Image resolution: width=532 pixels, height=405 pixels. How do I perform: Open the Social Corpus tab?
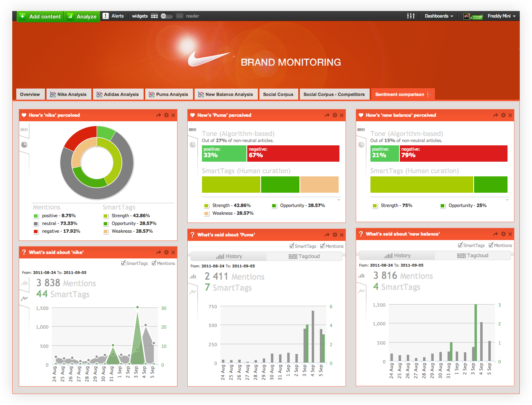[278, 94]
